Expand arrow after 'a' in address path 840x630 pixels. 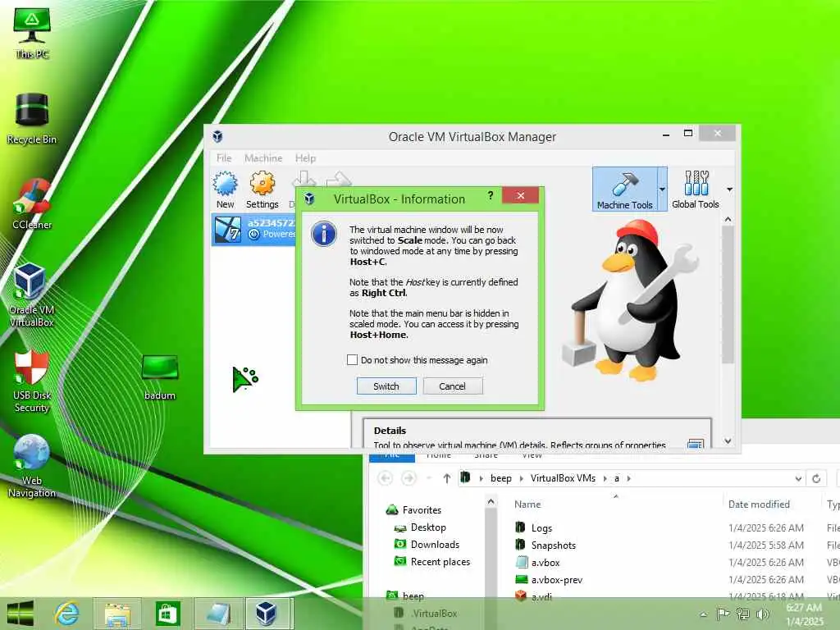[x=629, y=478]
